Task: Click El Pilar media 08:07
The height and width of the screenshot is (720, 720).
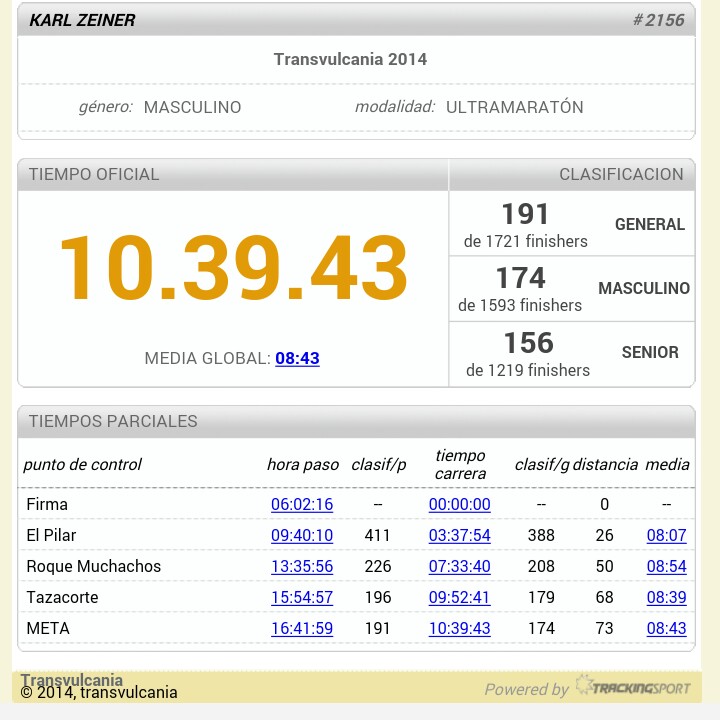Action: tap(666, 536)
